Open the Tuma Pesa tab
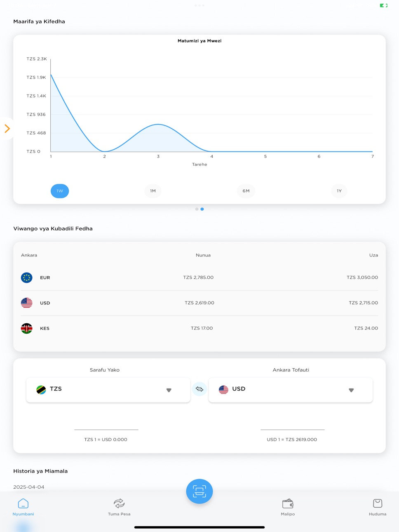Viewport: 399px width, 532px height. coord(119,507)
